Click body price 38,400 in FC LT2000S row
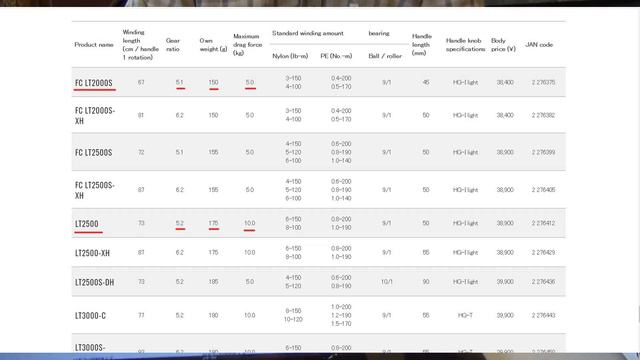This screenshot has width=640, height=360. [x=505, y=82]
